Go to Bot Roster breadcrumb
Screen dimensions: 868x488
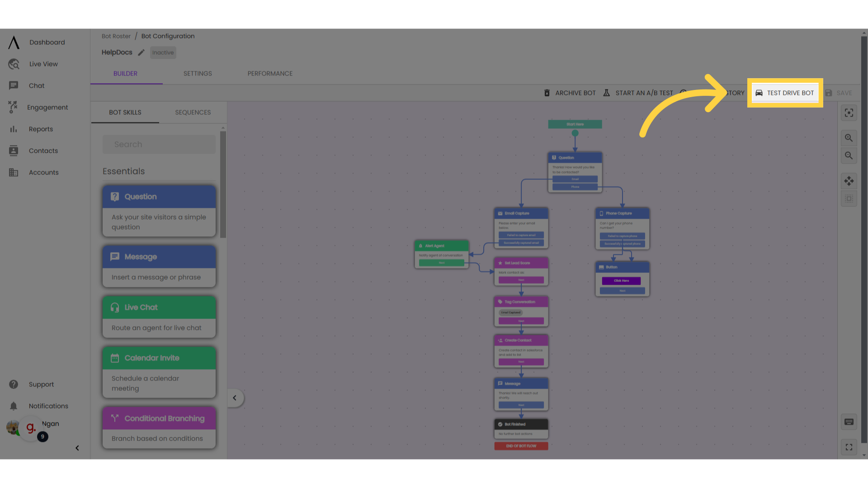pyautogui.click(x=116, y=36)
